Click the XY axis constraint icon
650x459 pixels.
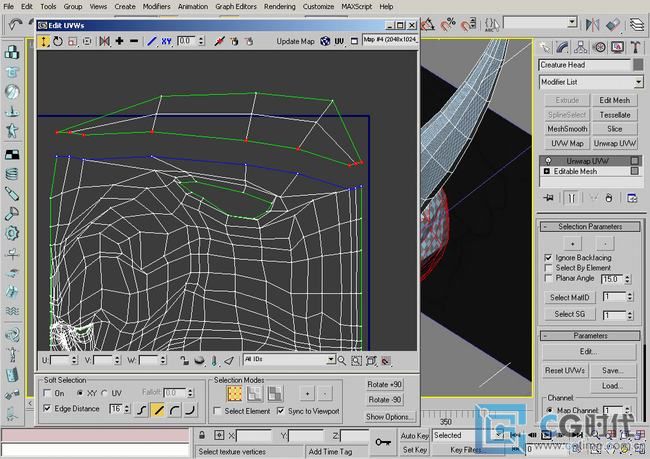tap(166, 41)
